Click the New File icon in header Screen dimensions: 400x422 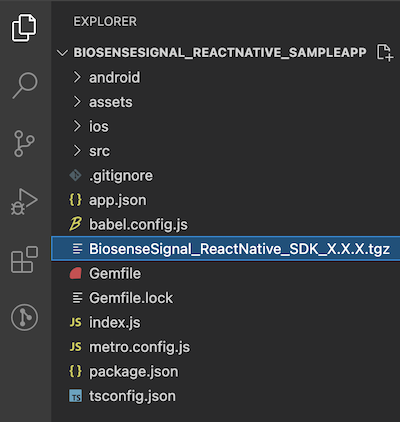coord(385,53)
